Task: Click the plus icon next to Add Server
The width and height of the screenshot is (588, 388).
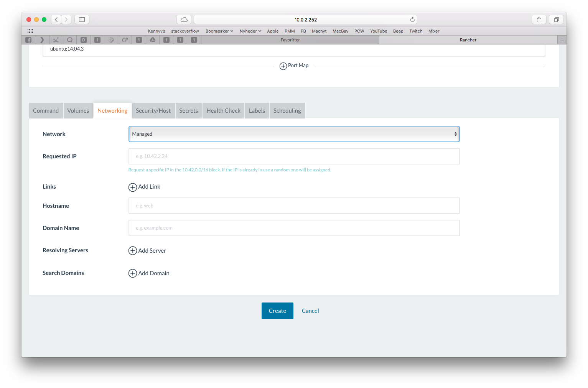Action: 133,251
